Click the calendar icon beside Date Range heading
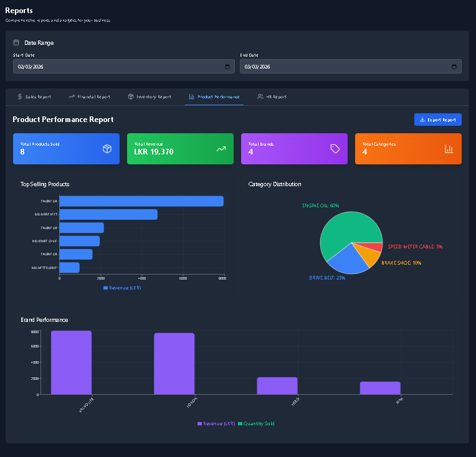The height and width of the screenshot is (457, 476). point(16,42)
